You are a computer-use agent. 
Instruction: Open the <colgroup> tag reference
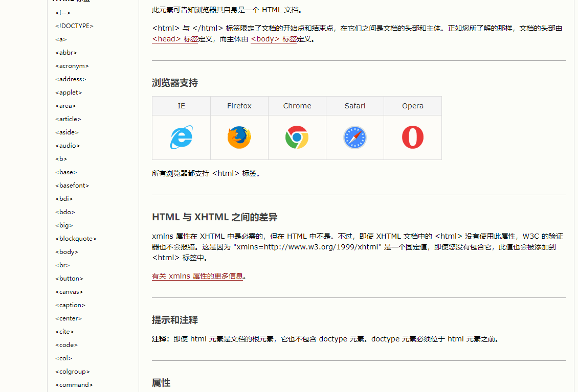(73, 371)
